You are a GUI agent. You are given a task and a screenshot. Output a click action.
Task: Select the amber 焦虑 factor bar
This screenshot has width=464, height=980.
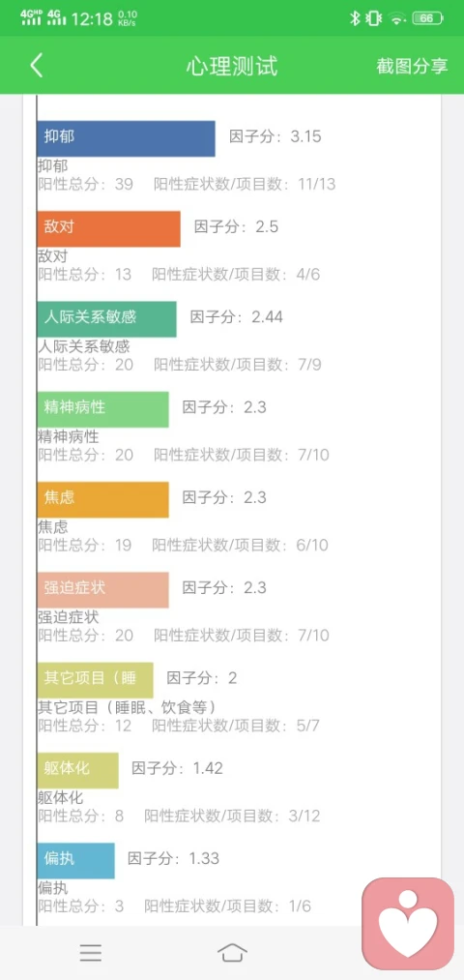pyautogui.click(x=103, y=499)
